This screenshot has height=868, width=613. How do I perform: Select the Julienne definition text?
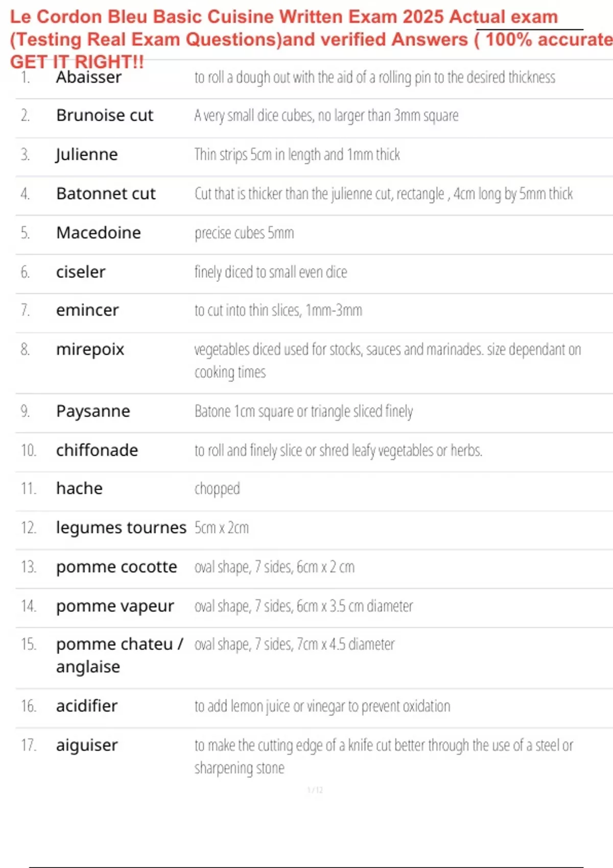(x=297, y=154)
